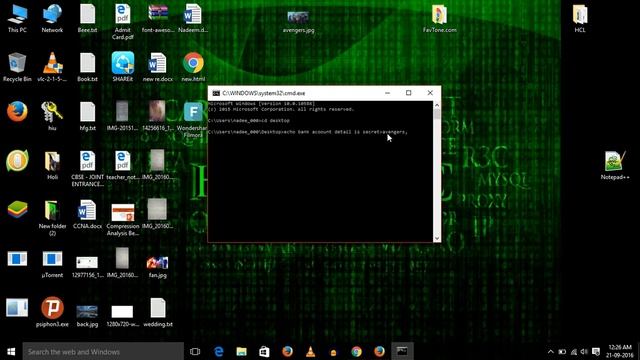640x360 pixels.
Task: Launch Chrome from the taskbar
Action: coord(356,351)
